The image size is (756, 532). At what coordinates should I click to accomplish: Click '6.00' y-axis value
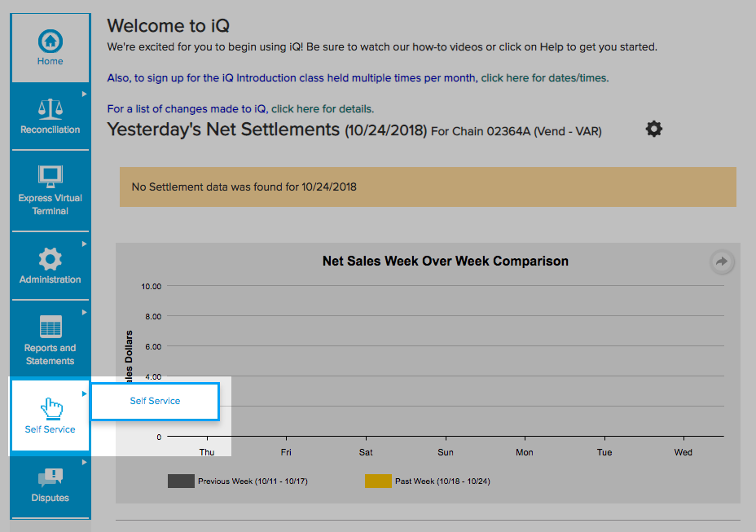[153, 347]
